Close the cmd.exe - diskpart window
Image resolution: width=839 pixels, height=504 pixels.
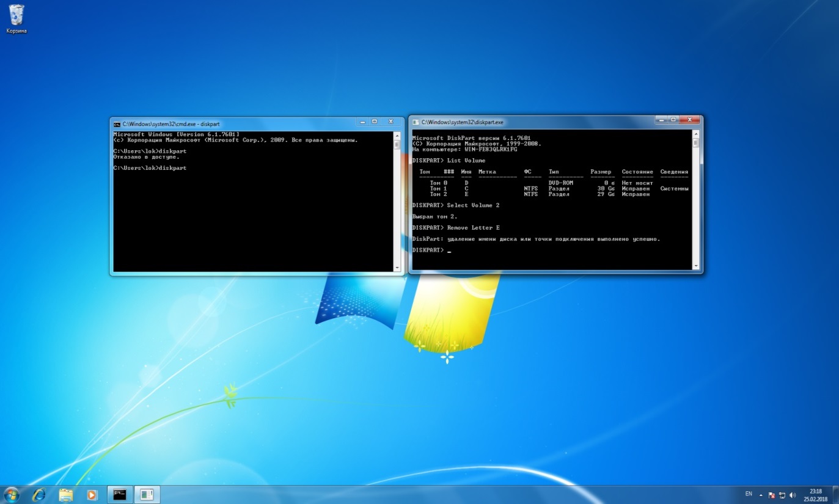[392, 122]
